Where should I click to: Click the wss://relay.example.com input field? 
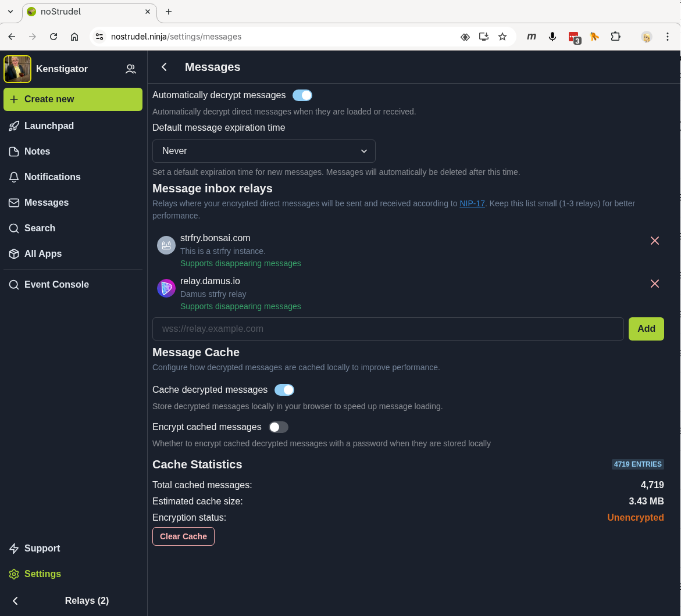pyautogui.click(x=388, y=328)
